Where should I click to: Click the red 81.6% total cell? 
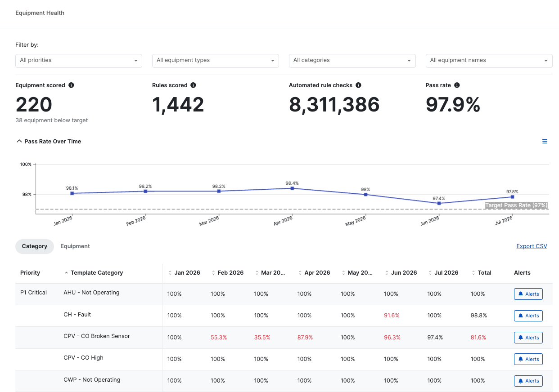478,338
